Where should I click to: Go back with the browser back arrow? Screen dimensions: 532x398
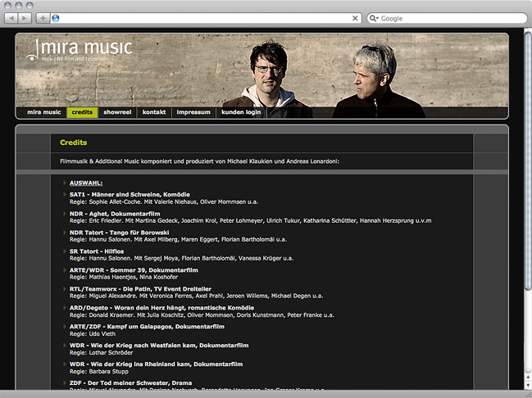click(11, 18)
